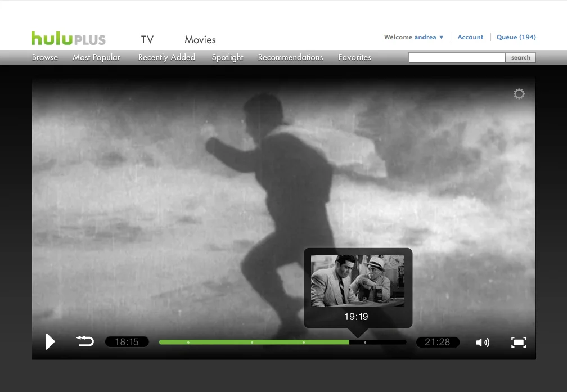Open Most Popular tab

click(96, 57)
